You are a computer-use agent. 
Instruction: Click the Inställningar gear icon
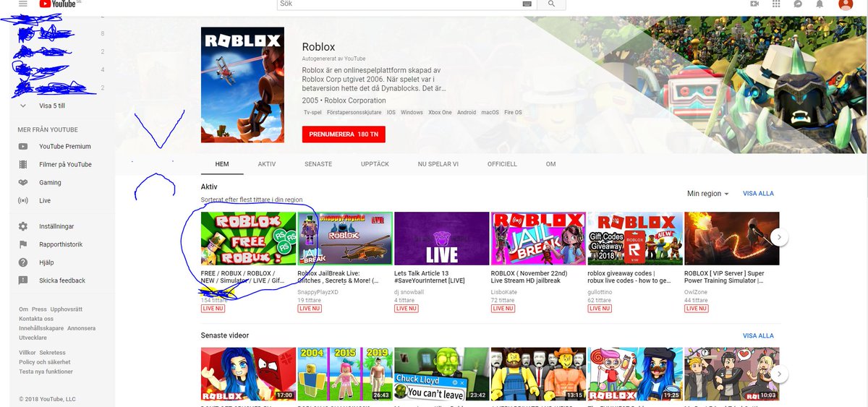coord(23,226)
